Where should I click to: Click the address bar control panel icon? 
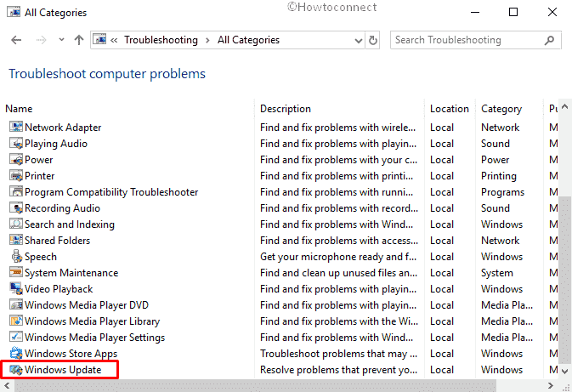pos(99,39)
